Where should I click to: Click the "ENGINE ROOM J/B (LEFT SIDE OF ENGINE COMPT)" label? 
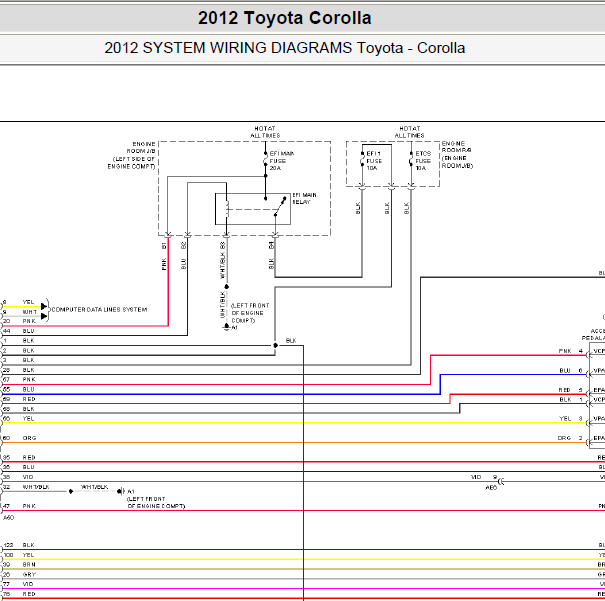(132, 155)
